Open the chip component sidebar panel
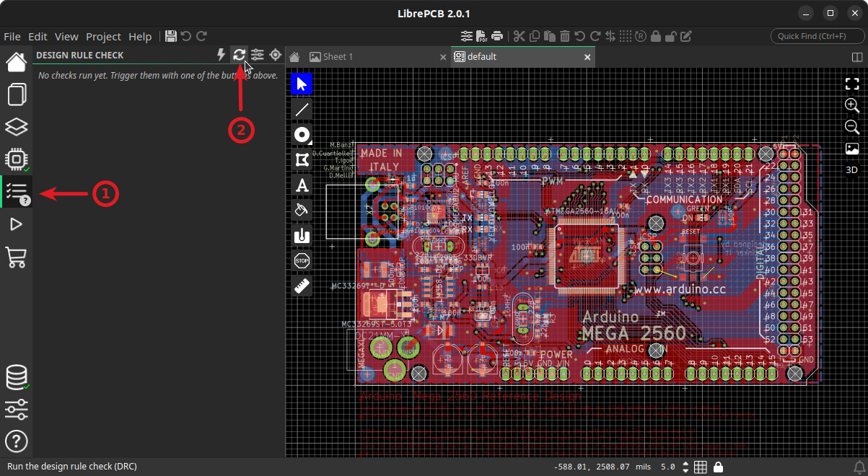Screen dimensions: 868x476 [x=16, y=159]
